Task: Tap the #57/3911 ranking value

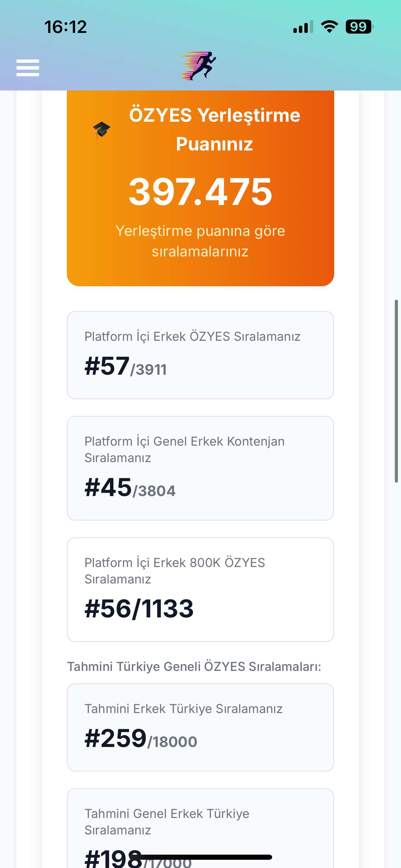Action: pyautogui.click(x=125, y=366)
